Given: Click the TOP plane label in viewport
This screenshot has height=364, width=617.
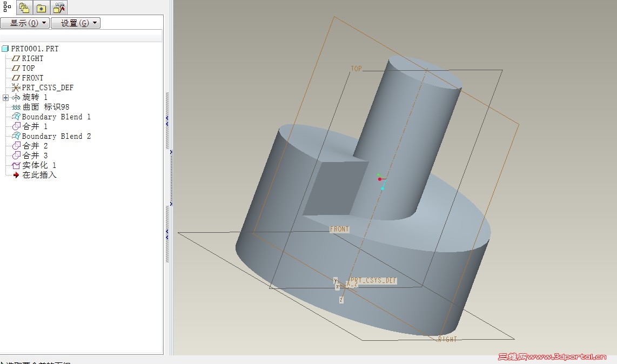Looking at the screenshot, I should click(x=356, y=69).
